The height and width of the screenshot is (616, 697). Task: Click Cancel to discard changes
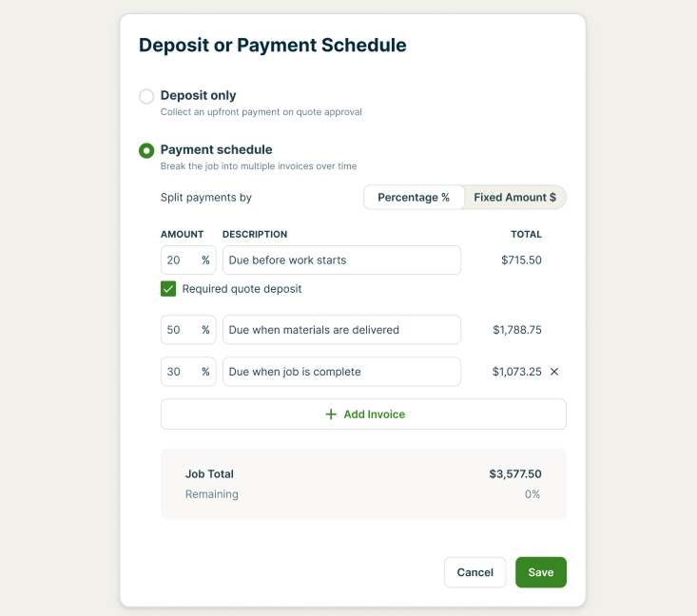474,572
